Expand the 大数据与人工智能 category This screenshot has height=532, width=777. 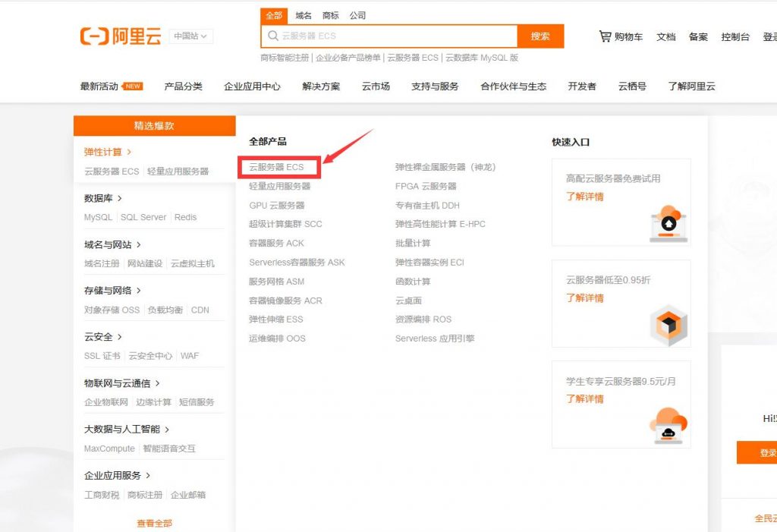[122, 430]
